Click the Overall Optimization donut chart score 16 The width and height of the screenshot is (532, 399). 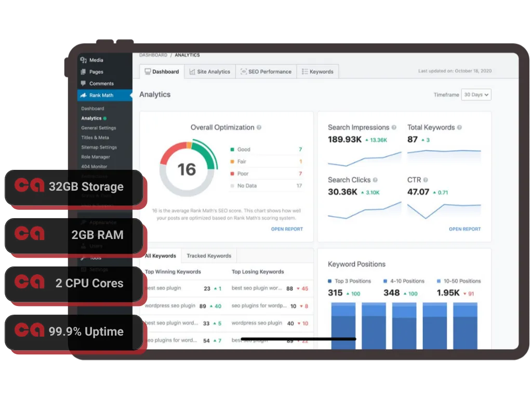coord(187,169)
